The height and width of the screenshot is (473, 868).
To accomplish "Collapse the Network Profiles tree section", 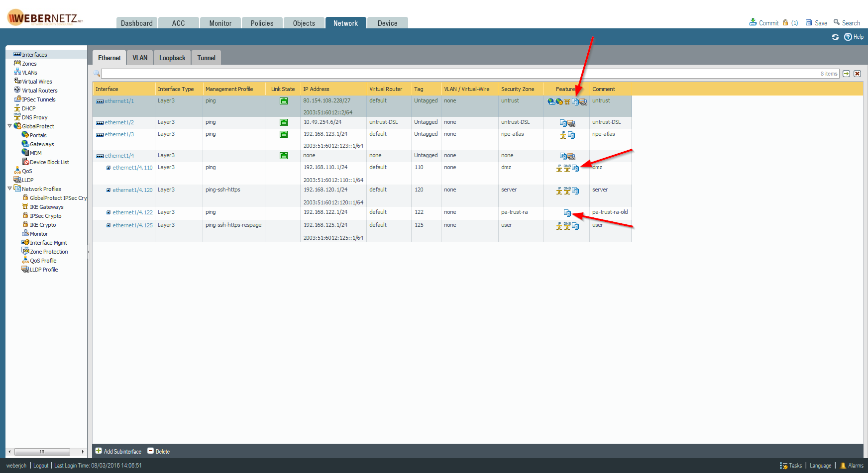I will (10, 189).
